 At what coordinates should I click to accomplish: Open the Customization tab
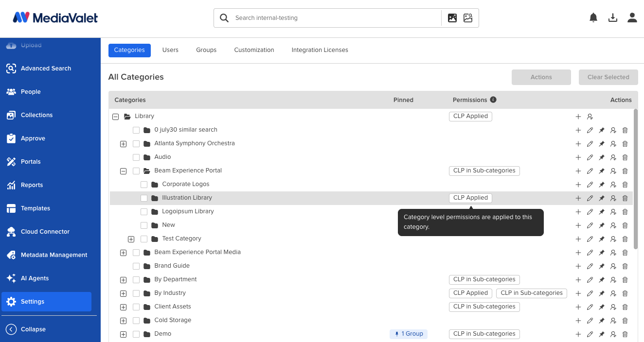pos(254,50)
